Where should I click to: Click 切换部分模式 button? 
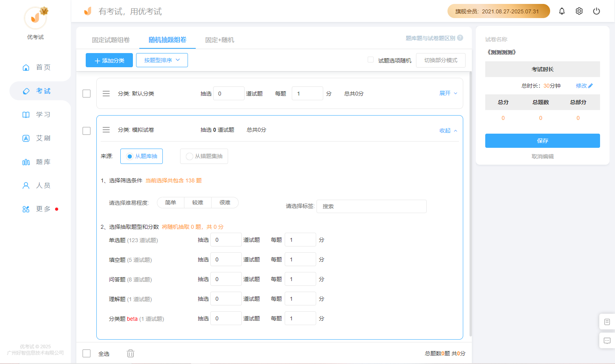441,60
